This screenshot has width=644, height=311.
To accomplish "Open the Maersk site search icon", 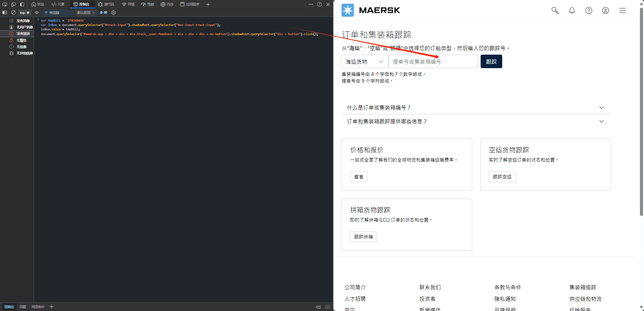I will [555, 10].
